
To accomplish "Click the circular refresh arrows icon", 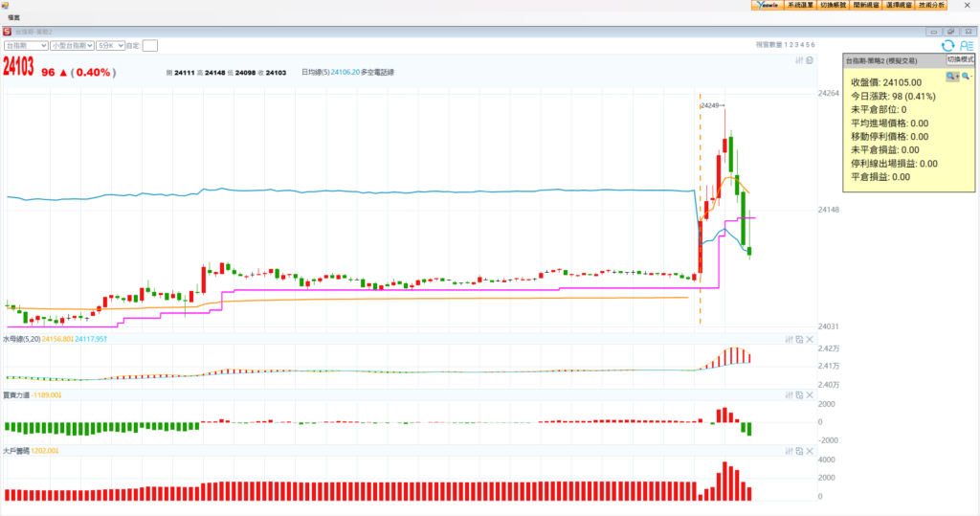I will click(947, 45).
